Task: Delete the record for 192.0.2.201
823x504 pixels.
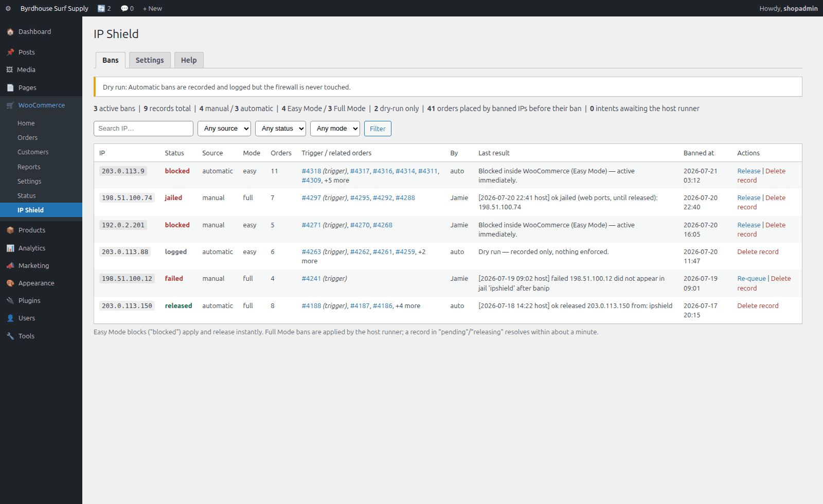Action: point(761,230)
